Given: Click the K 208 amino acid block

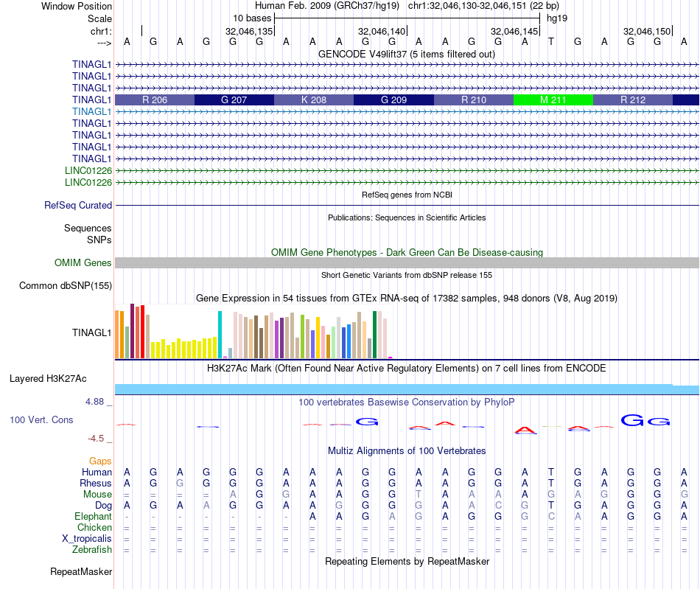Looking at the screenshot, I should pos(314,100).
